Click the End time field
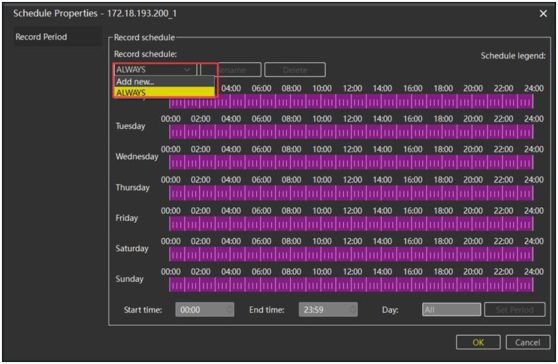 tap(328, 310)
